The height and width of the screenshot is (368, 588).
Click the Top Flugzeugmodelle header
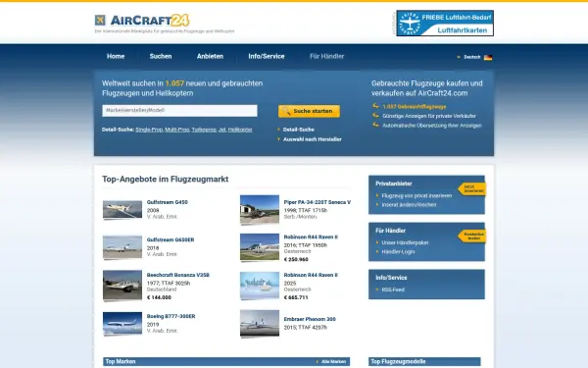(398, 361)
